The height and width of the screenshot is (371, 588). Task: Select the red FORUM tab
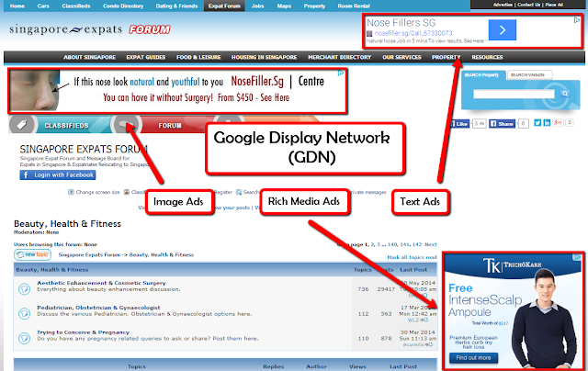point(170,126)
